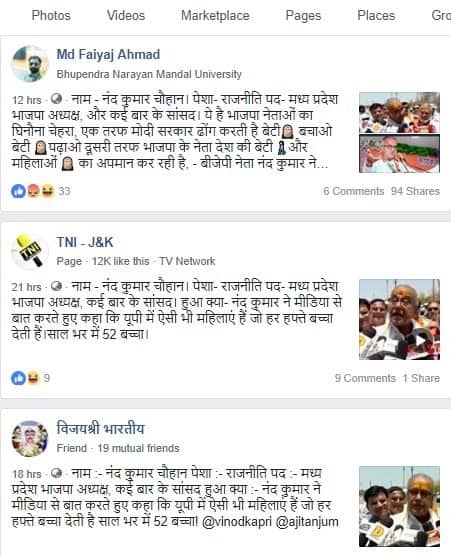This screenshot has width=451, height=556.
Task: View 6 Comments on the first post
Action: (x=353, y=191)
